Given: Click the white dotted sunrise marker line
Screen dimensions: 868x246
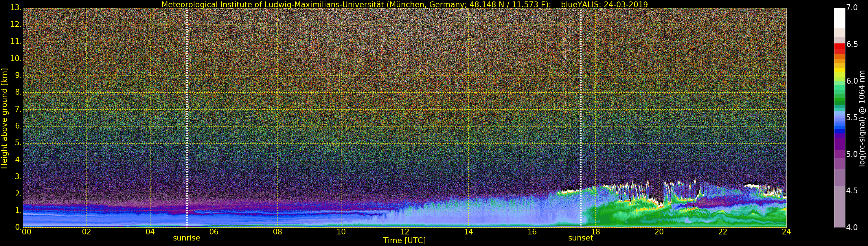Looking at the screenshot, I should (187, 118).
